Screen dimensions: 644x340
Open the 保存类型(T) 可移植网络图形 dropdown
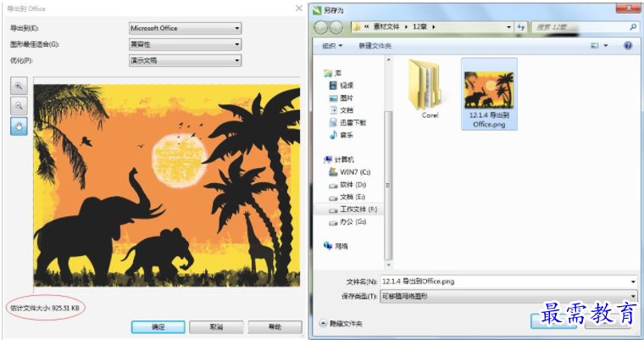[509, 296]
